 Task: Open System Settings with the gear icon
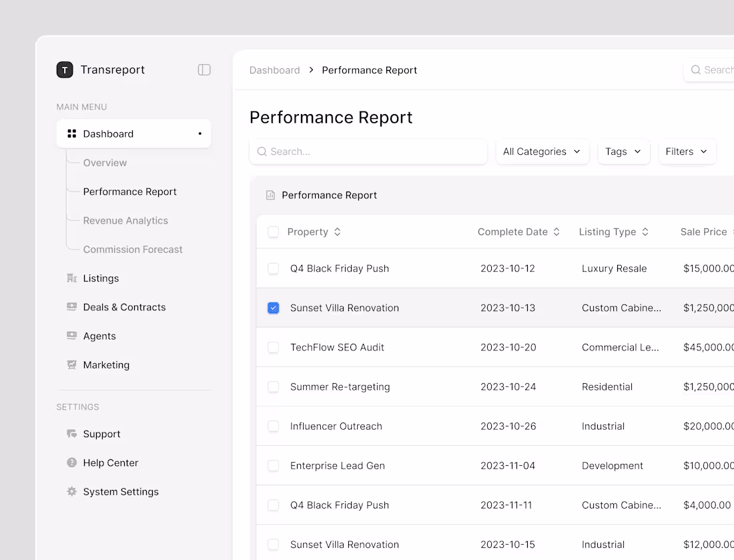[71, 491]
